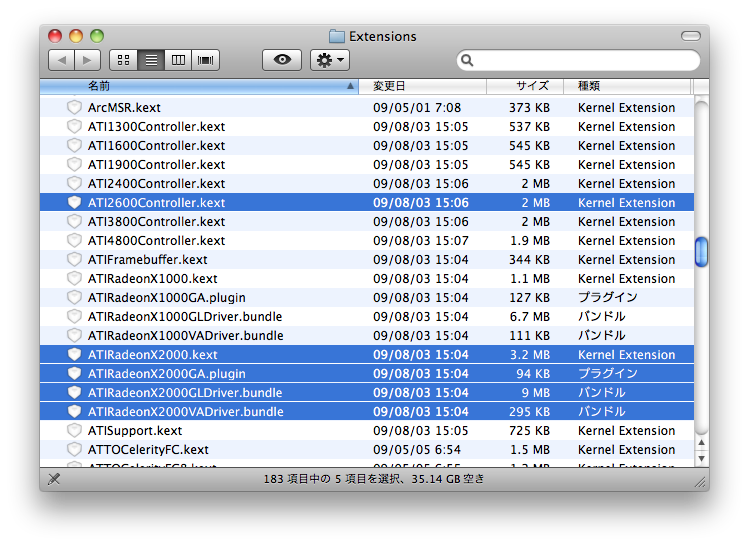Click the ATIRadeonX2000VADriver.bundle file icon
The height and width of the screenshot is (546, 749).
point(74,411)
